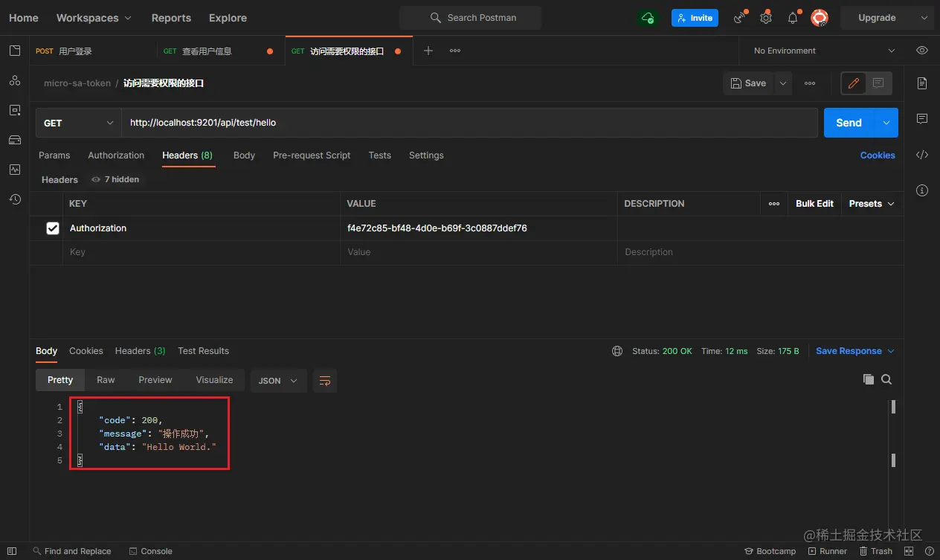Open request more-actions ellipsis beside Save
The width and height of the screenshot is (940, 560).
(x=810, y=83)
